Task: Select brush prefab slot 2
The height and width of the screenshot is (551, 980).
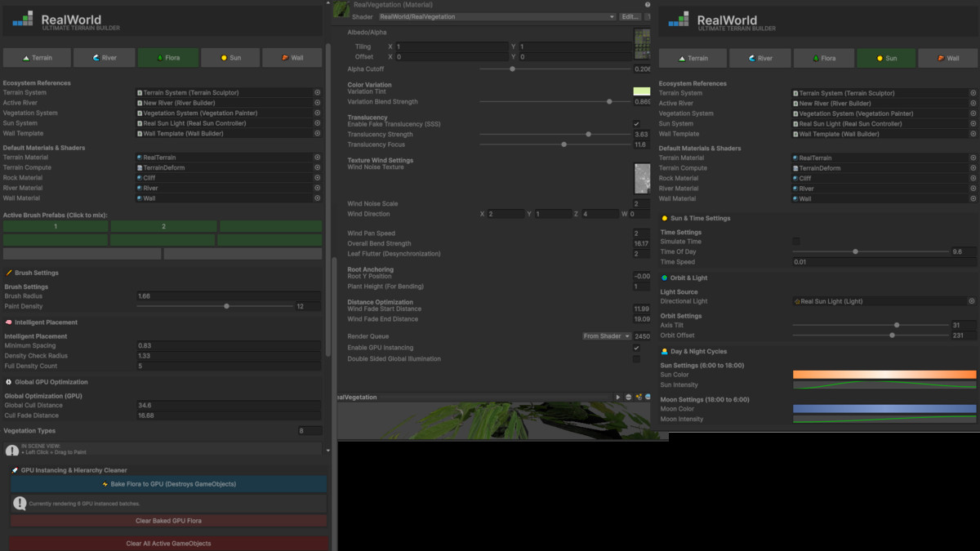Action: pos(163,226)
